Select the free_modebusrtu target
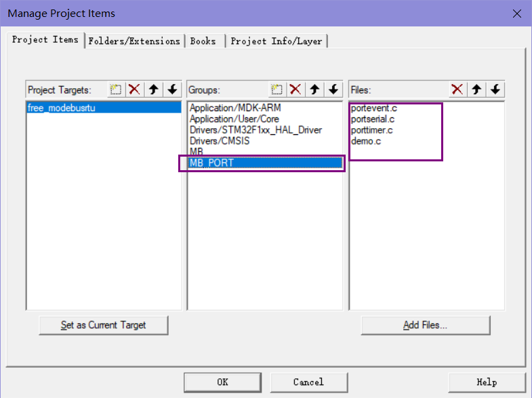Screen dimensions: 532x398 pyautogui.click(x=104, y=108)
